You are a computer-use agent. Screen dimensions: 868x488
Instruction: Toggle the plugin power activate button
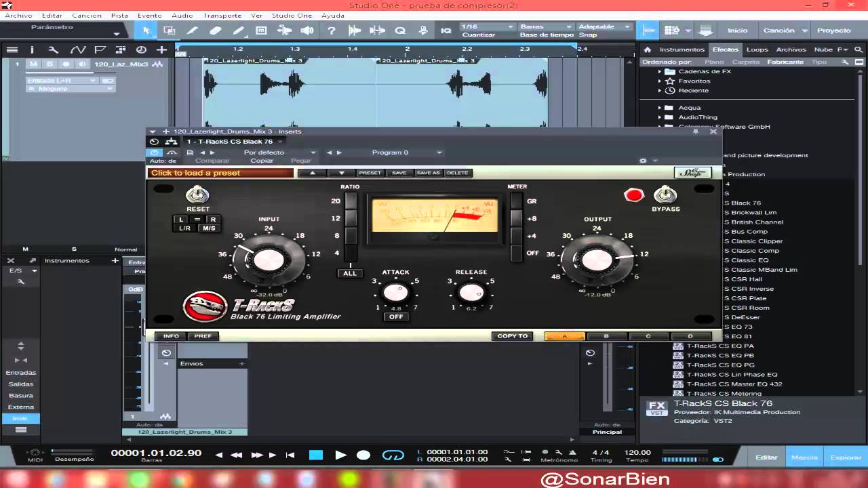pyautogui.click(x=155, y=152)
